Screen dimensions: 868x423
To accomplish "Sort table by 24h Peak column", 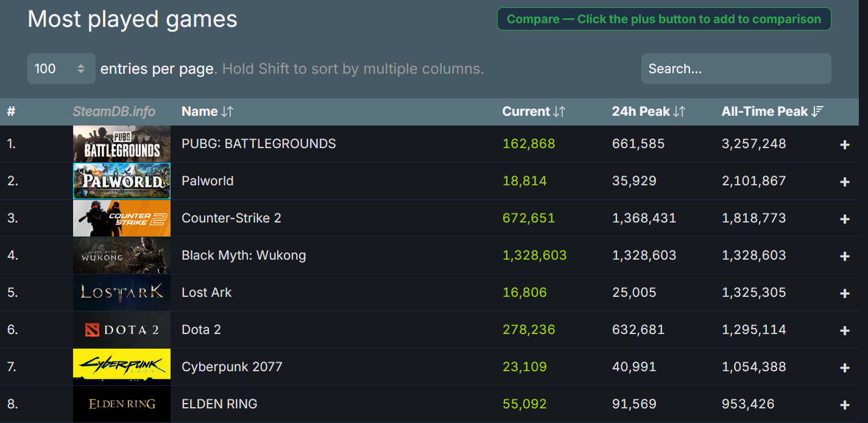I will coord(649,111).
